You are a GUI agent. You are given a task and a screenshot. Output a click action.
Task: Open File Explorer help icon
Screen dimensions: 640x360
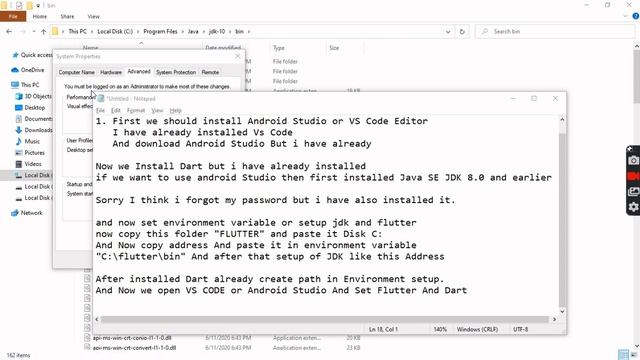pos(636,16)
